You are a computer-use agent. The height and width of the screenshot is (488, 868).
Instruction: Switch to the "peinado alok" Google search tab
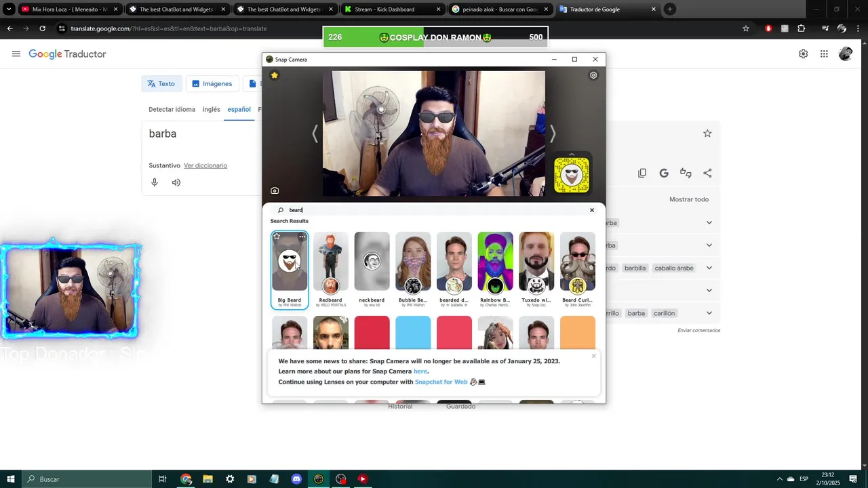500,9
